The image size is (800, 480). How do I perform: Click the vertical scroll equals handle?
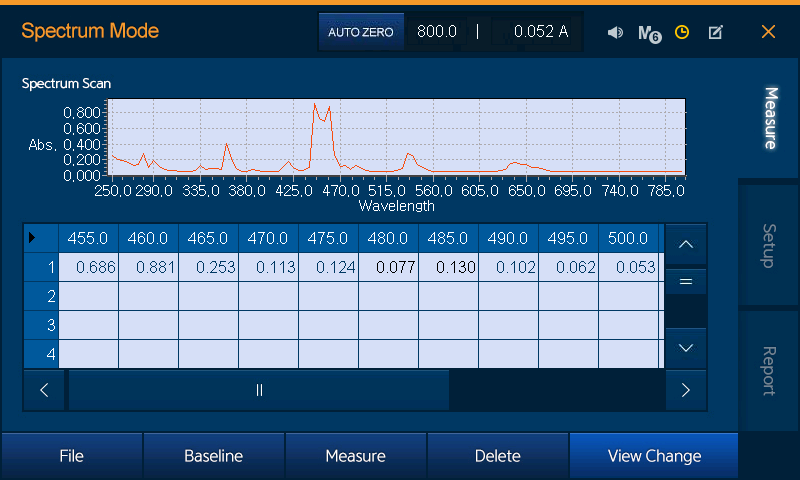coord(686,282)
